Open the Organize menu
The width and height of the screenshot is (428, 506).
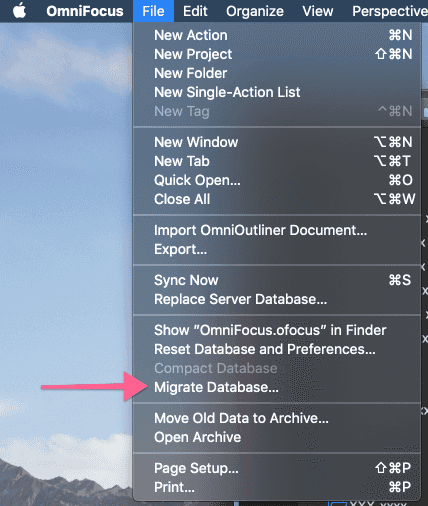pos(255,11)
